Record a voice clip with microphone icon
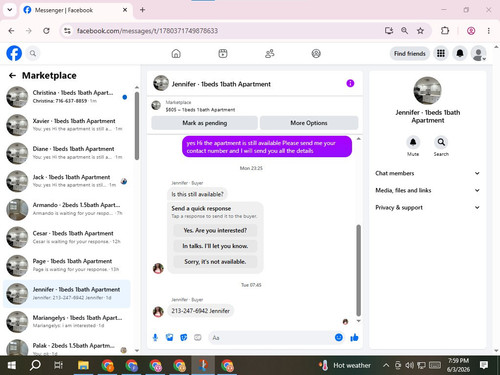 point(155,338)
